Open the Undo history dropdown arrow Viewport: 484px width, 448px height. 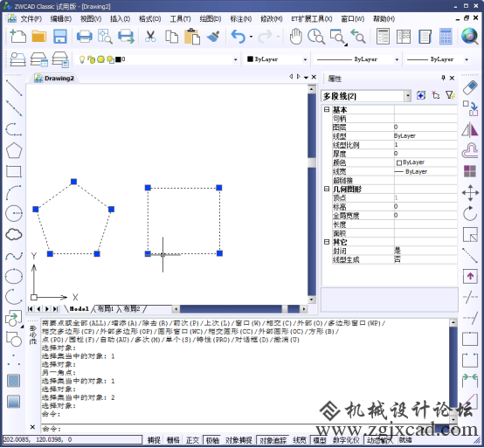pos(251,37)
